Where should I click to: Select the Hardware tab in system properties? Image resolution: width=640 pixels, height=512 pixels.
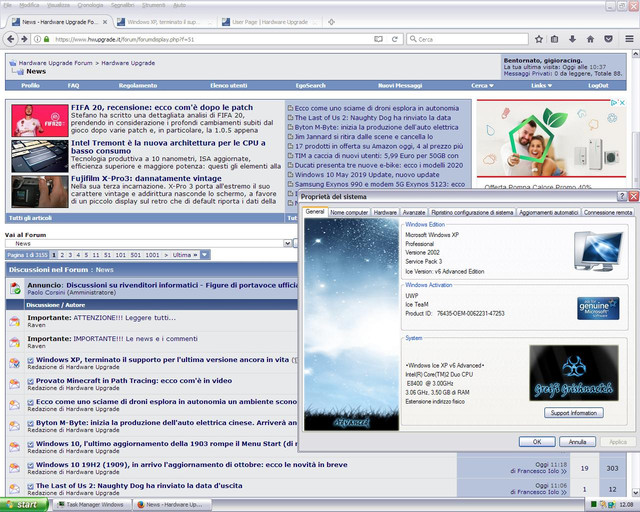[x=385, y=212]
